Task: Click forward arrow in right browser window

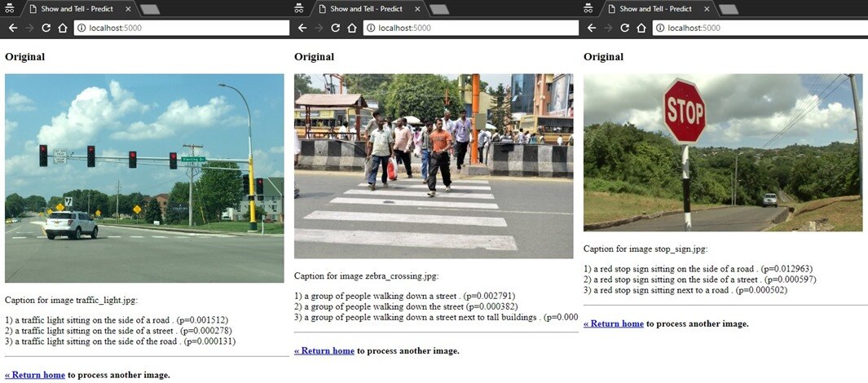Action: (x=608, y=28)
